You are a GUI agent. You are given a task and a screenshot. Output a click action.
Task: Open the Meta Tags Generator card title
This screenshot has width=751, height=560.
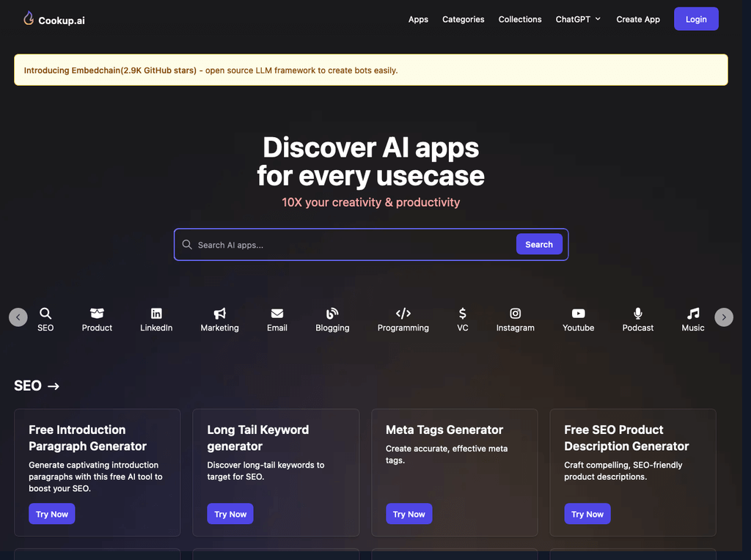[444, 430]
